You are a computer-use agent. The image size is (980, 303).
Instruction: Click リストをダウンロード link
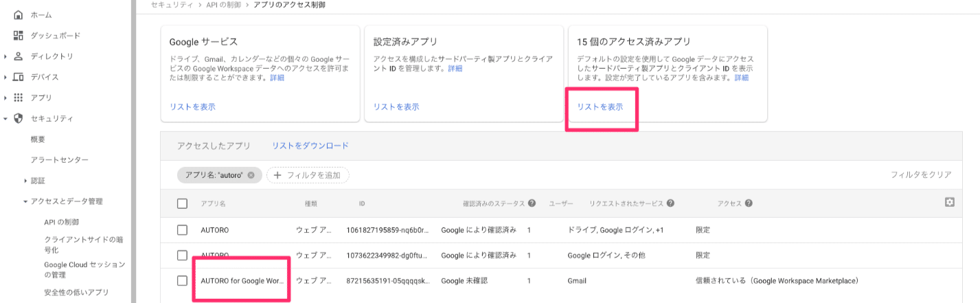pos(310,146)
